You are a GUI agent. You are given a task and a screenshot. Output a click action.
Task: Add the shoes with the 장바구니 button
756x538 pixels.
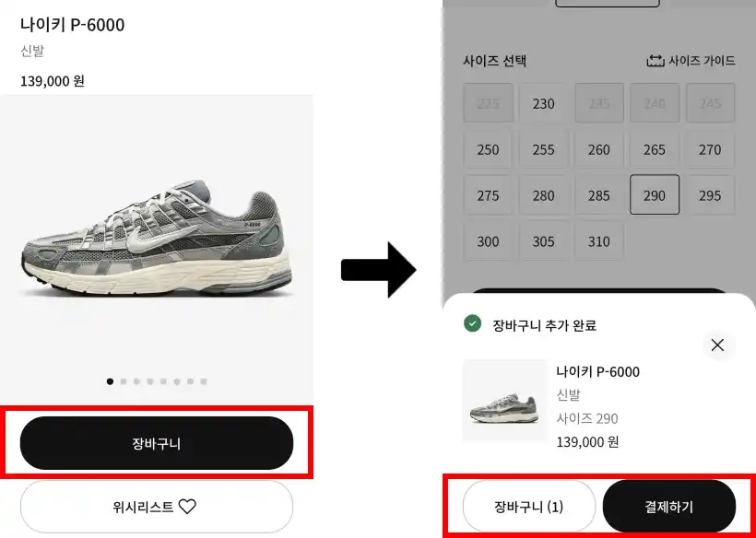click(157, 443)
